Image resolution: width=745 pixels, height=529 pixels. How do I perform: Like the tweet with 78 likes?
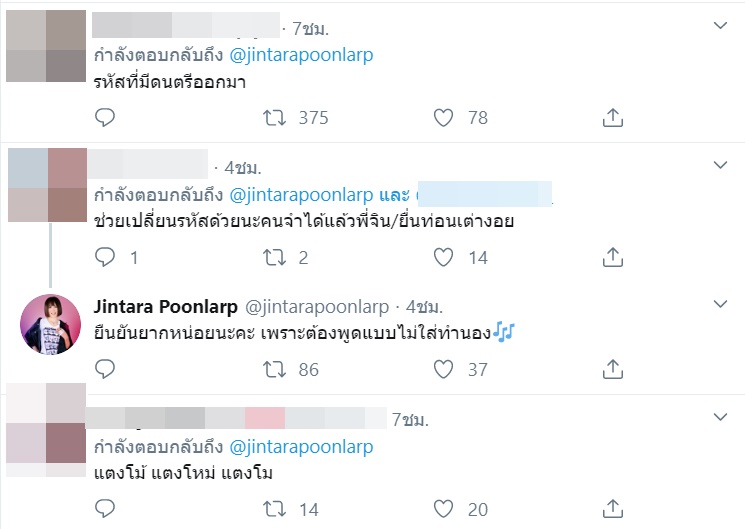click(444, 118)
